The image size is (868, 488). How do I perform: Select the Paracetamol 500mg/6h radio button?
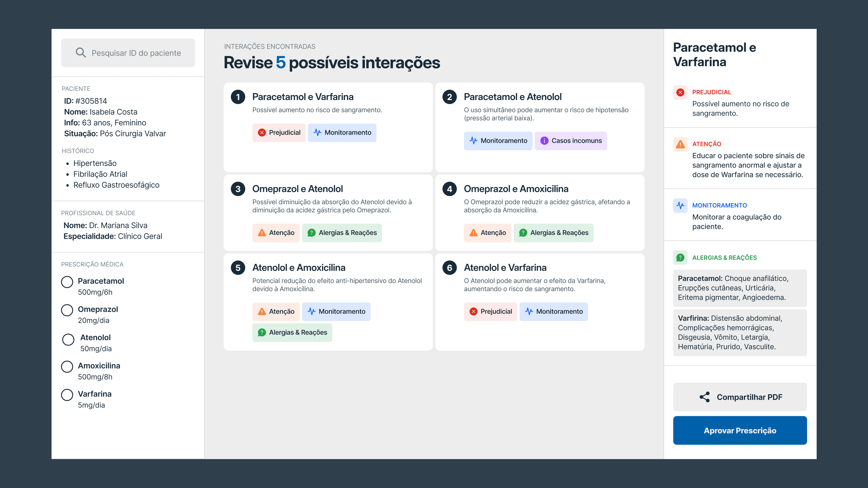click(x=67, y=282)
